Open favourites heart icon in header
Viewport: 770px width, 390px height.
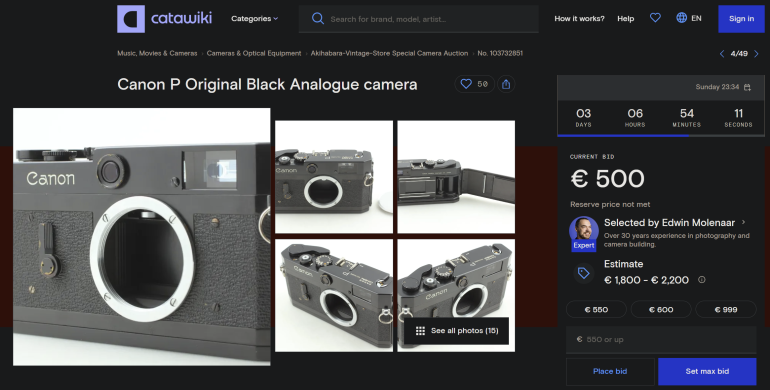[655, 18]
